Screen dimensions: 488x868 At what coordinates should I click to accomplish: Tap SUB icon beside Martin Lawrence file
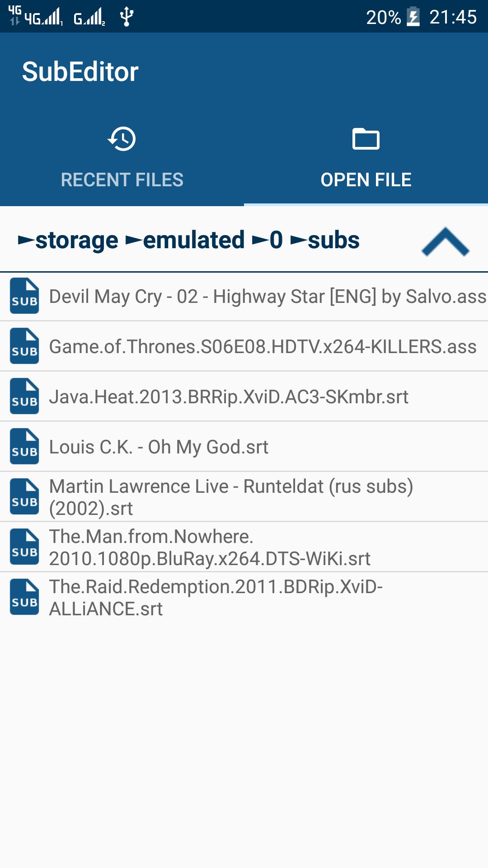(24, 497)
